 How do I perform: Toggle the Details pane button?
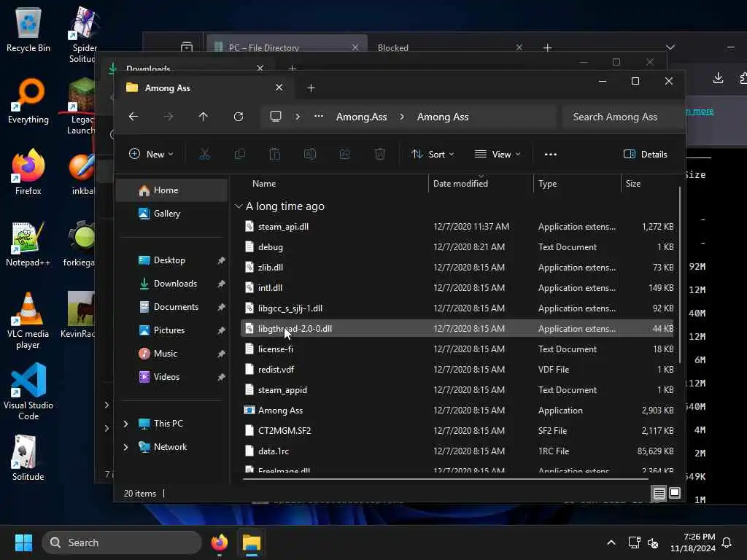(645, 155)
